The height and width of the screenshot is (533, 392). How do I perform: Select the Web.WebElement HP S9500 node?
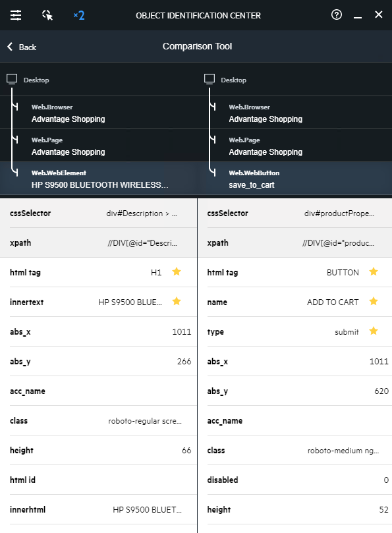pos(99,179)
